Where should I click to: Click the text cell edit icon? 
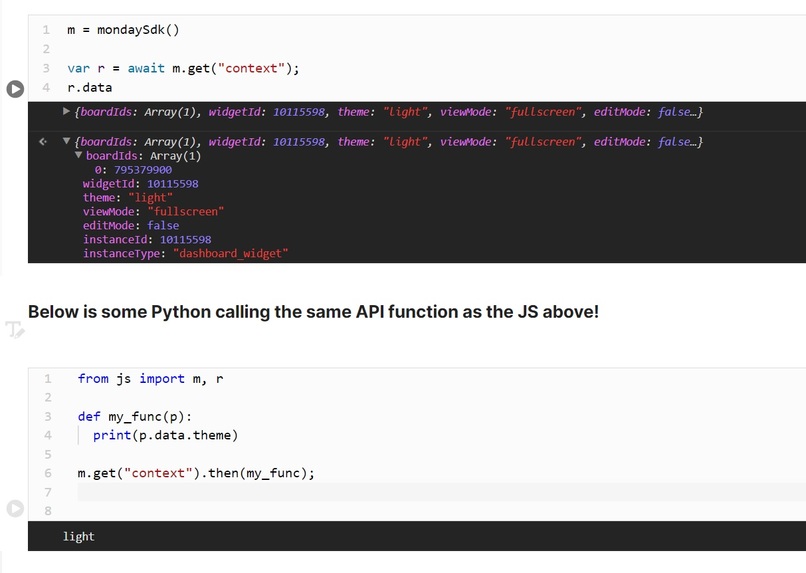(14, 329)
